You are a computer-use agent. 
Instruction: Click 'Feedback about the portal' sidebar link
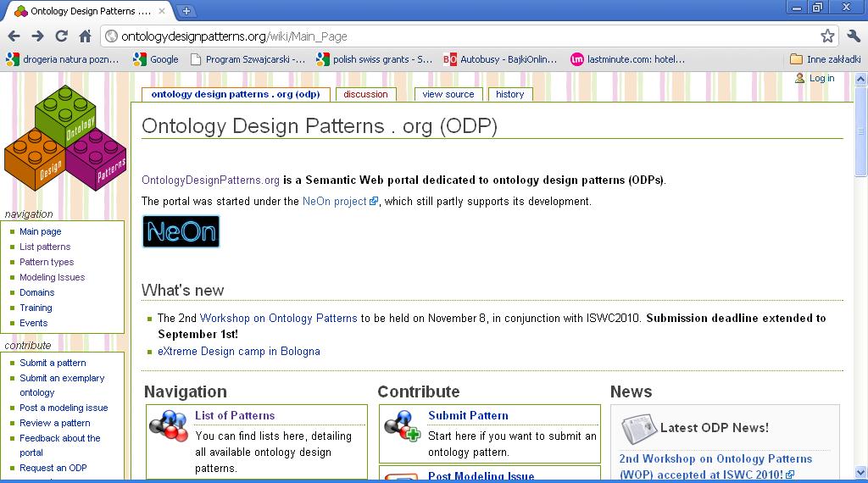[x=60, y=446]
